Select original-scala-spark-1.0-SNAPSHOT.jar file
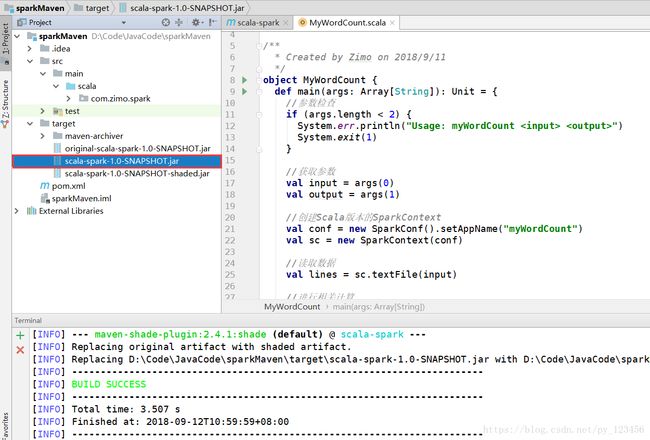 point(137,148)
